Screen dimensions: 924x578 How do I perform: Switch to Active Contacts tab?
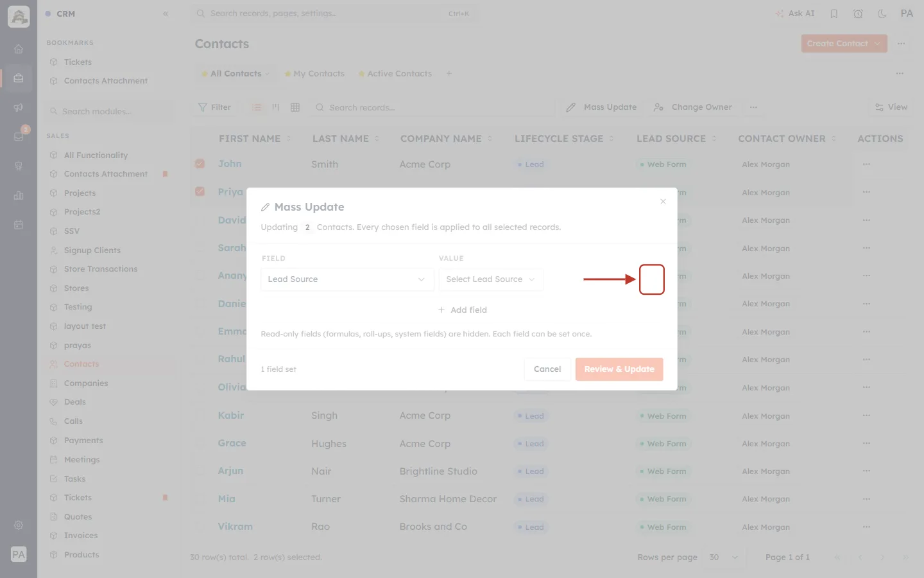395,74
